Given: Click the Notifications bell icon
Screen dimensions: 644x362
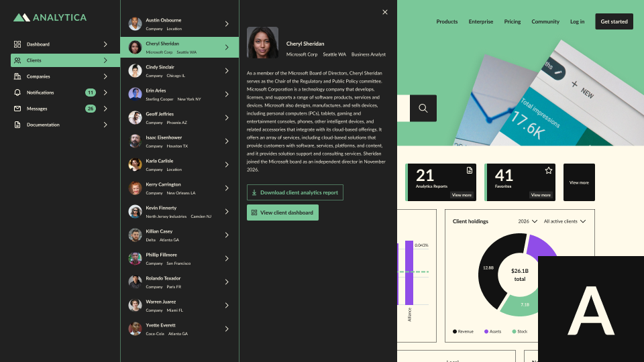Looking at the screenshot, I should (17, 93).
